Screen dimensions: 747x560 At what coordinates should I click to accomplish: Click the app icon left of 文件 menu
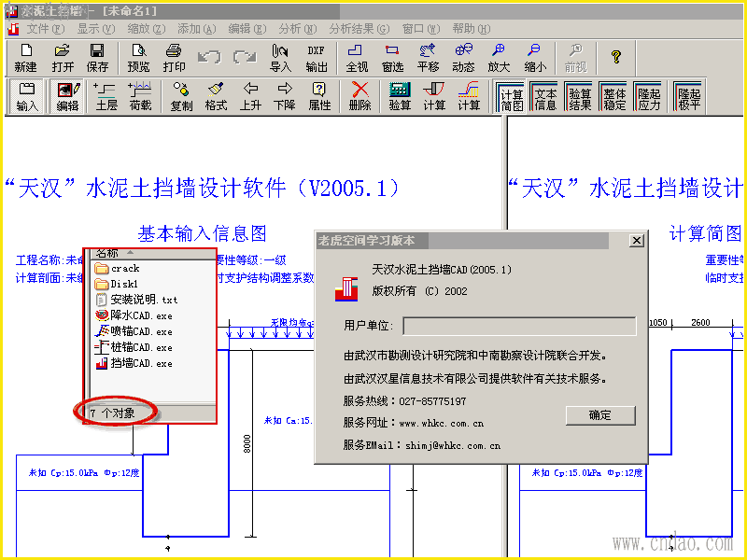(13, 29)
